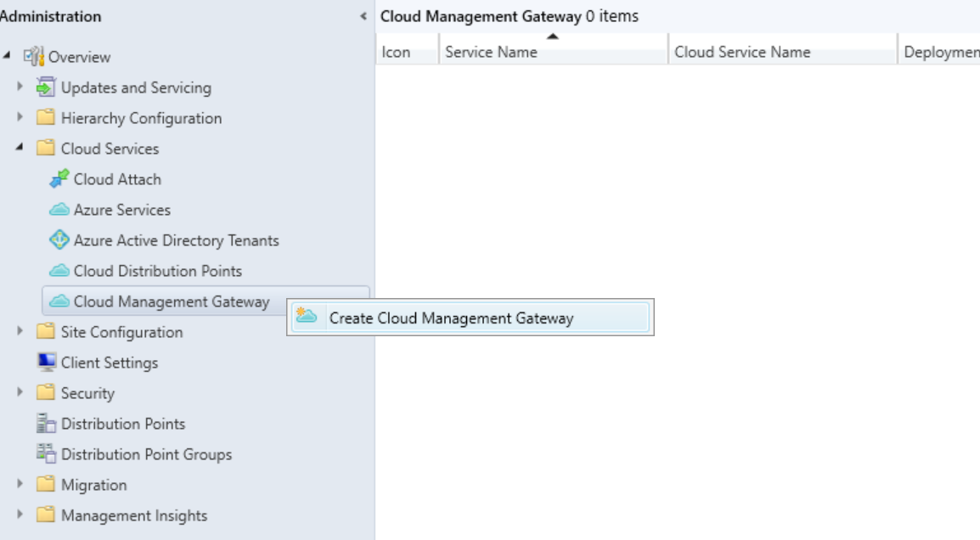Click the Azure Active Directory Tenants icon

tap(59, 240)
